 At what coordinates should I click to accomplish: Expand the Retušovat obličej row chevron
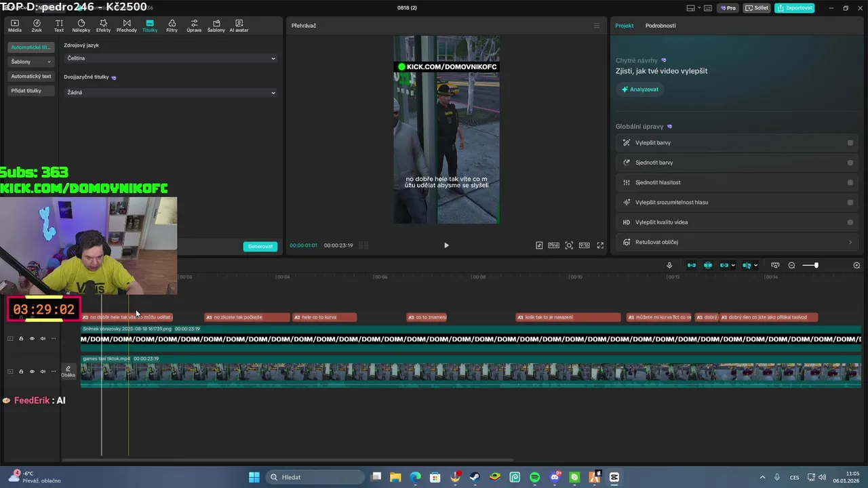[850, 242]
